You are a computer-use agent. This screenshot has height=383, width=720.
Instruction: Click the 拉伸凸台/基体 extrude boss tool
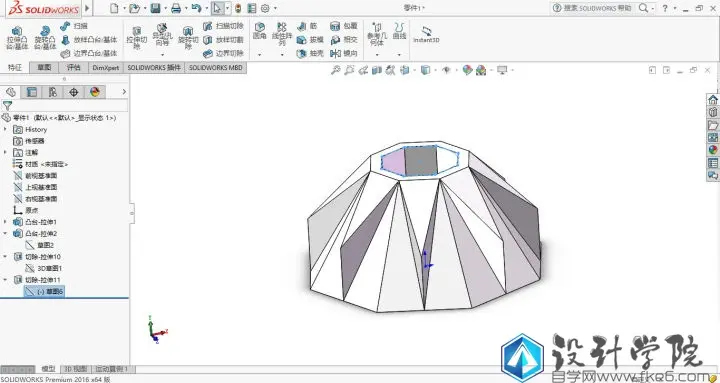17,38
